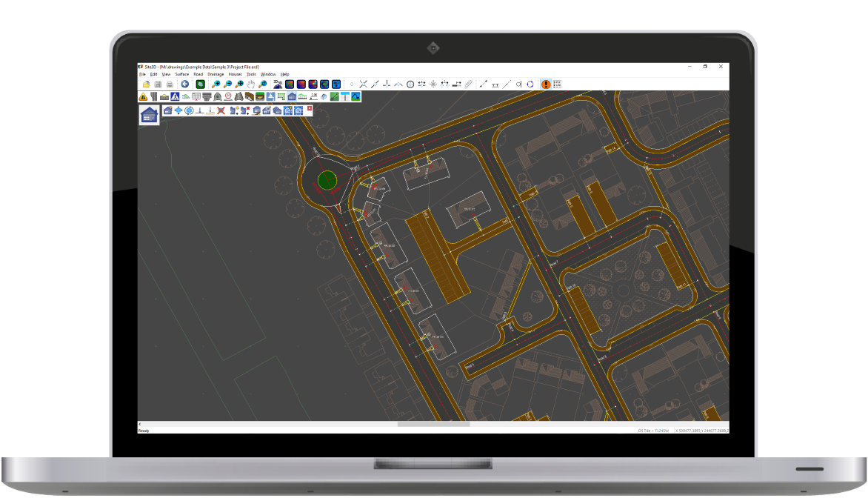Image resolution: width=868 pixels, height=498 pixels.
Task: Click the open file folder icon
Action: [x=146, y=84]
